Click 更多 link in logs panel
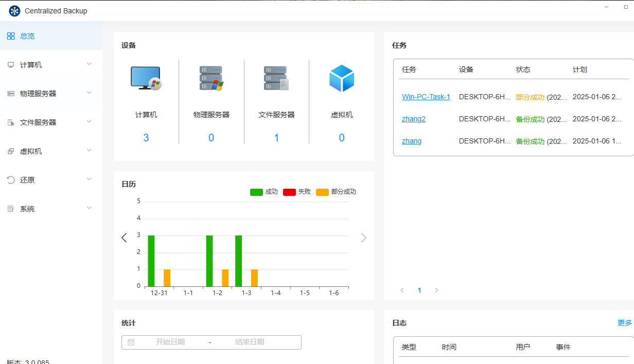 click(624, 323)
